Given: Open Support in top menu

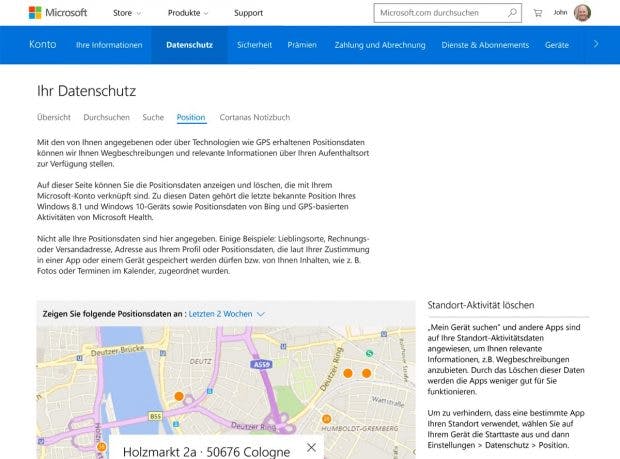Looking at the screenshot, I should tap(248, 13).
